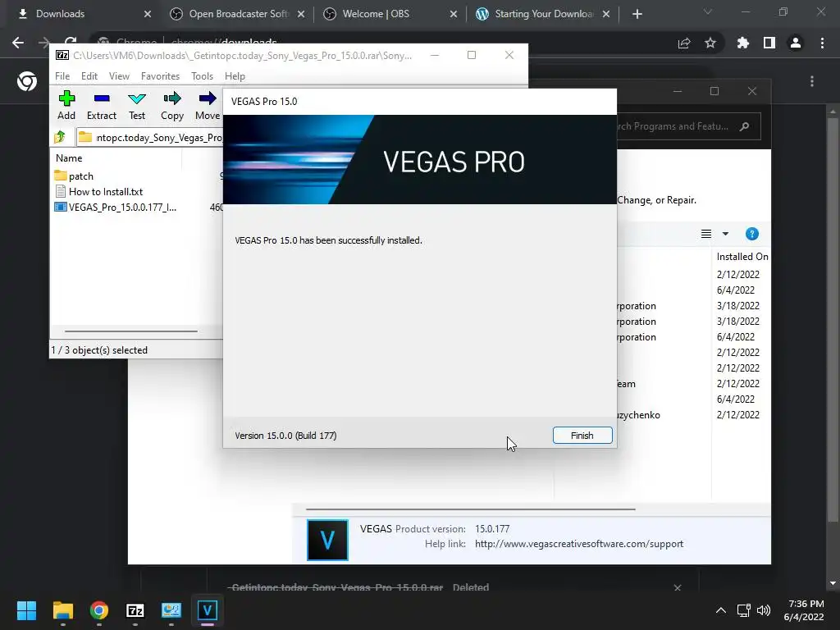Click the Move icon in 7-Zip toolbar
The image size is (840, 630).
tap(208, 106)
